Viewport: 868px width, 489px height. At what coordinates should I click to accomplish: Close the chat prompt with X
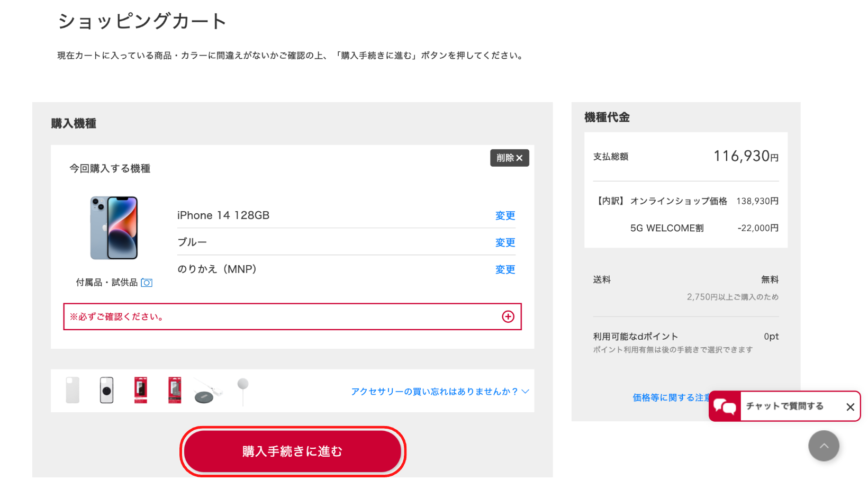(850, 407)
